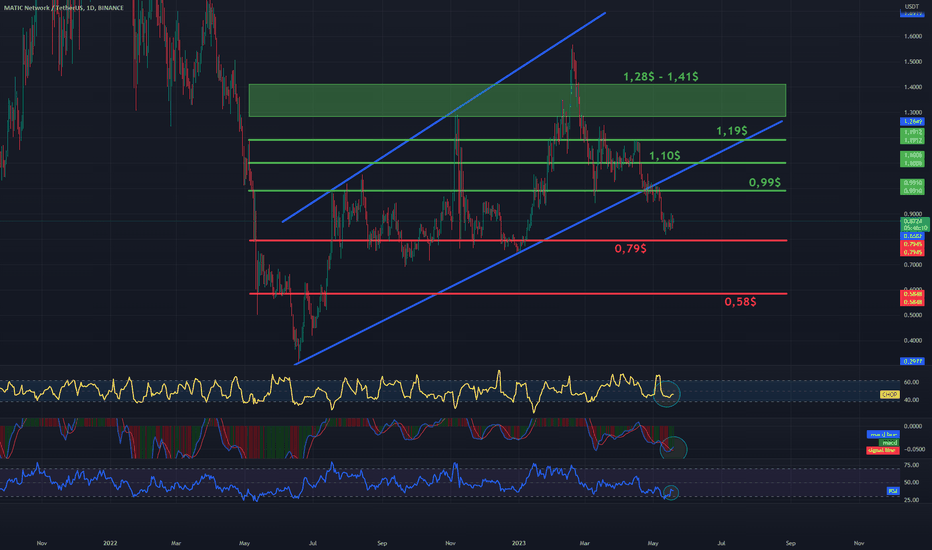Open the USDT currency label on price axis
932x550 pixels.
pyautogui.click(x=911, y=7)
